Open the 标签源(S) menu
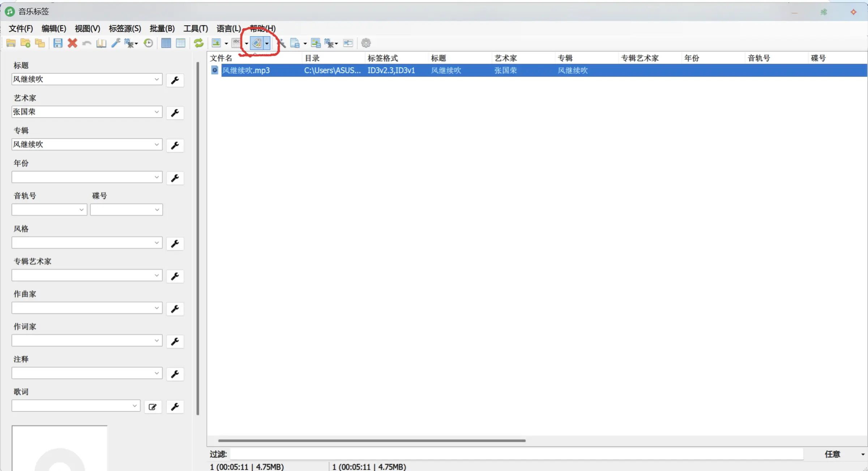This screenshot has width=868, height=471. click(x=125, y=28)
